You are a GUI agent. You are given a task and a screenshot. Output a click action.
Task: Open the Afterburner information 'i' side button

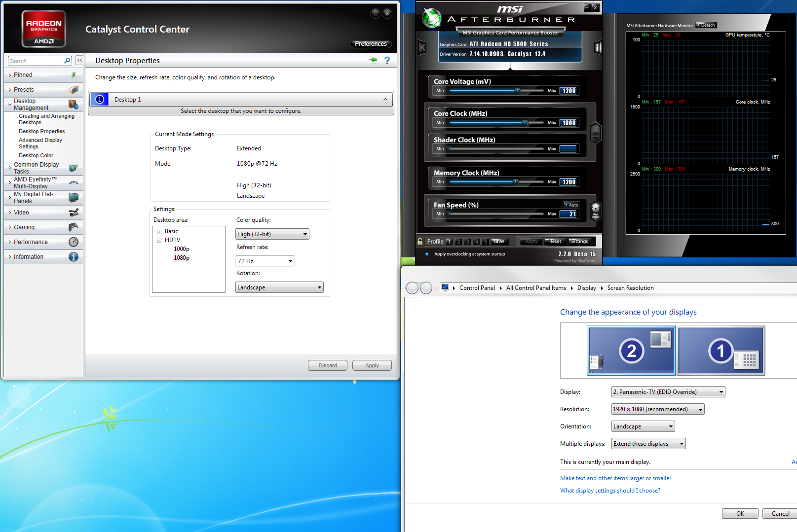click(598, 47)
